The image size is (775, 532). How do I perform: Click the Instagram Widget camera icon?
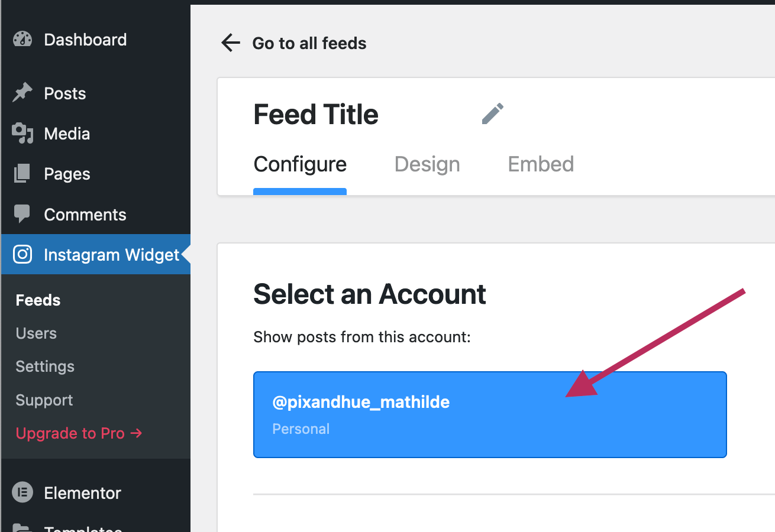point(22,255)
